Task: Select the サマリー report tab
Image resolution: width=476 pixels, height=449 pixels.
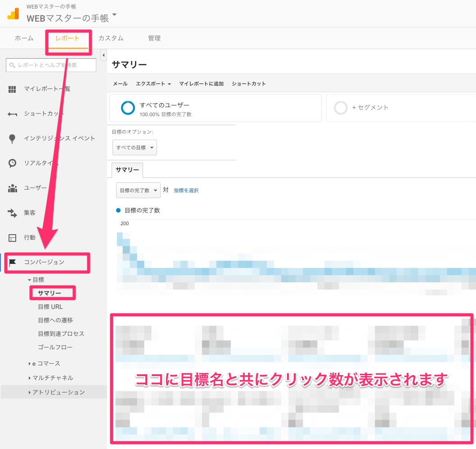Action: coord(127,170)
